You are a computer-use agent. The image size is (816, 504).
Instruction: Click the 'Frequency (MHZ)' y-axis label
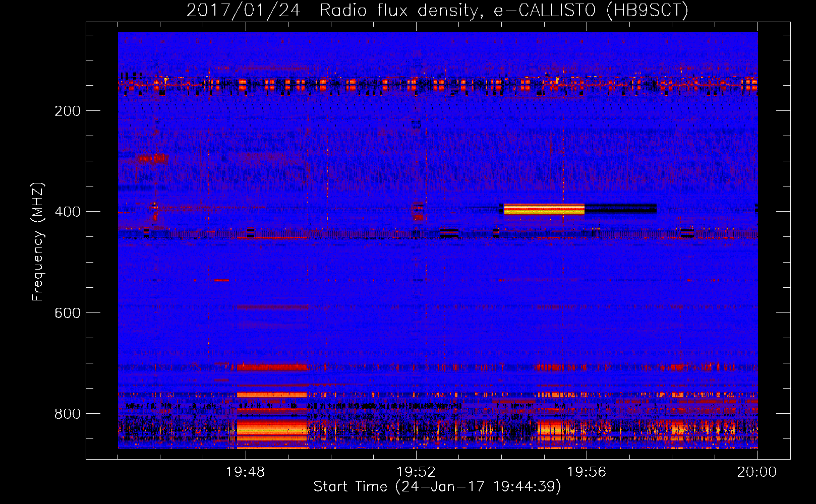[38, 241]
